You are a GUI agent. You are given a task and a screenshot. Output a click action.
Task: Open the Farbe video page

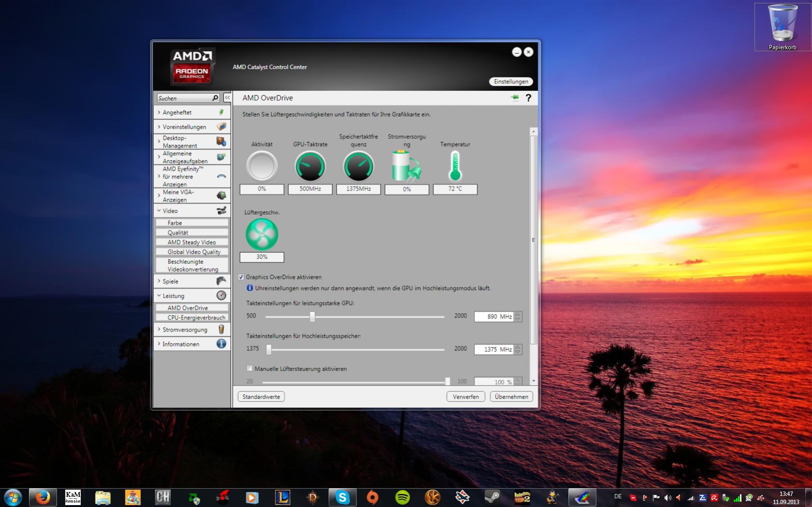tap(192, 223)
